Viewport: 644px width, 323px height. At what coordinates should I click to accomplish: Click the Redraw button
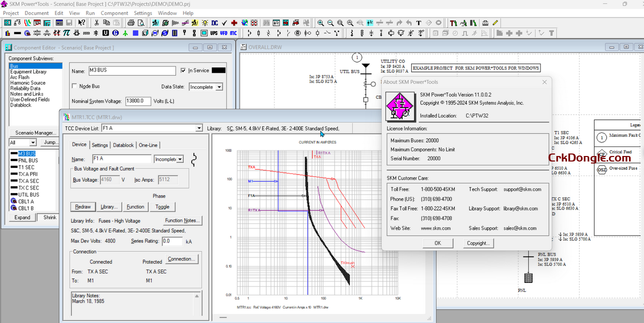(83, 206)
